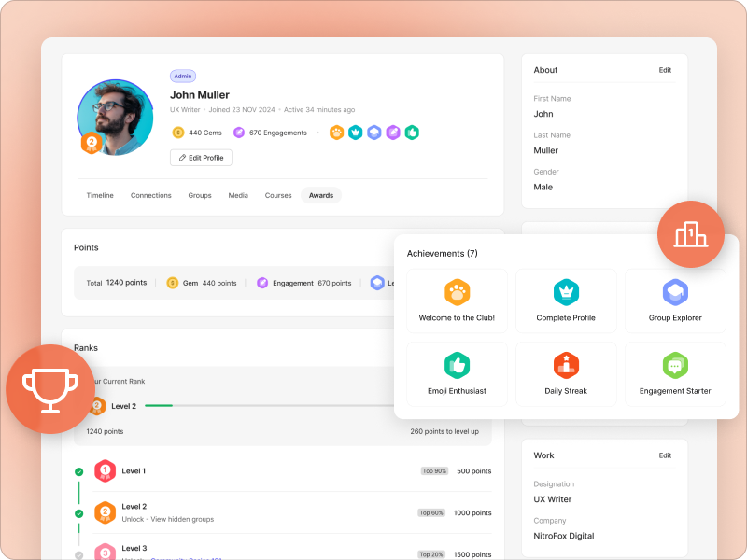Click the teal crown badge in profile header
This screenshot has width=747, height=560.
click(356, 133)
